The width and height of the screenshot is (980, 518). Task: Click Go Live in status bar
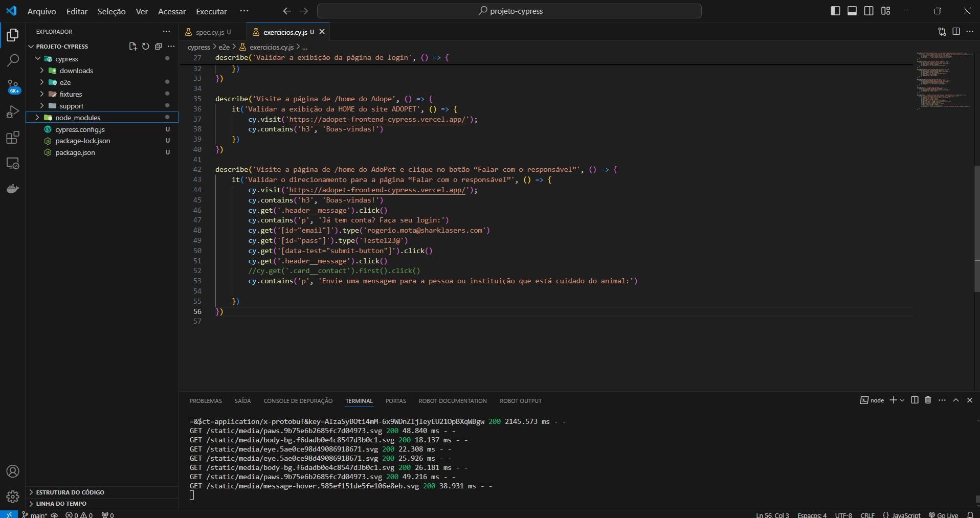click(x=943, y=514)
